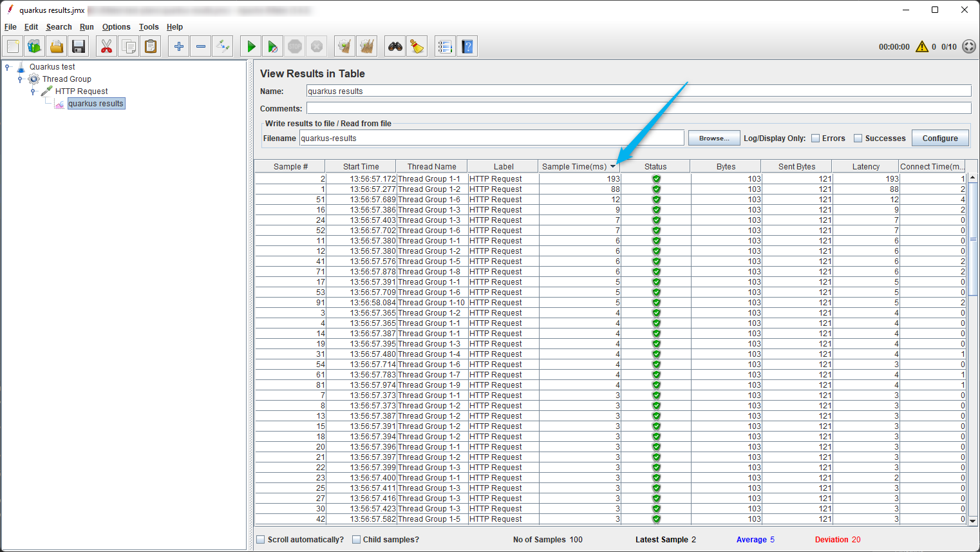Viewport: 980px width, 552px height.
Task: Click the yellow warning triangle log icon
Action: (922, 46)
